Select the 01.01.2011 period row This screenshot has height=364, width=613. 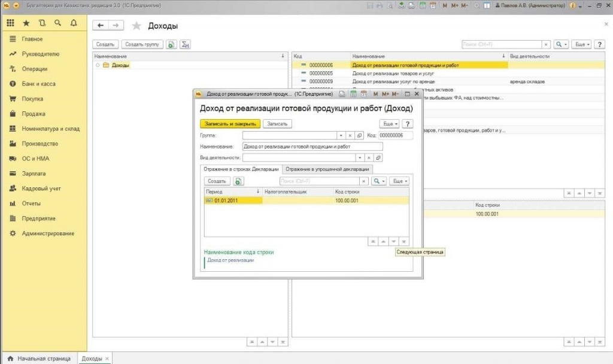click(x=233, y=201)
